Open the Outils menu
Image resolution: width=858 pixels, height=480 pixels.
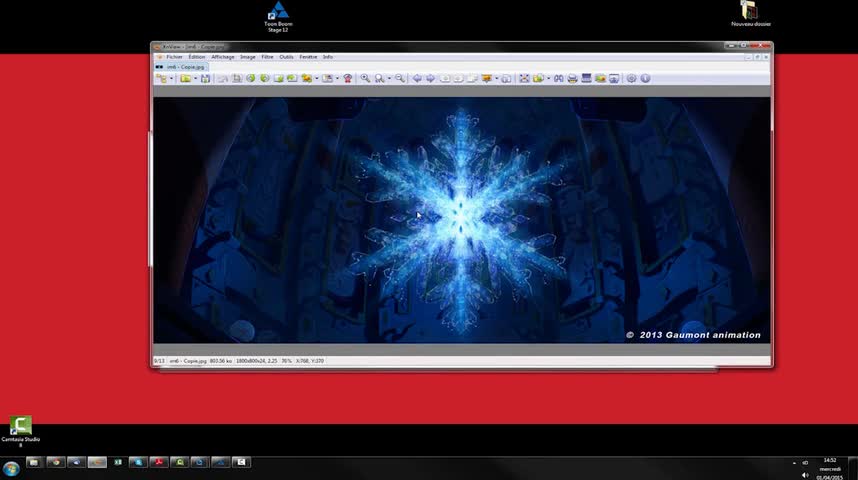pos(286,57)
